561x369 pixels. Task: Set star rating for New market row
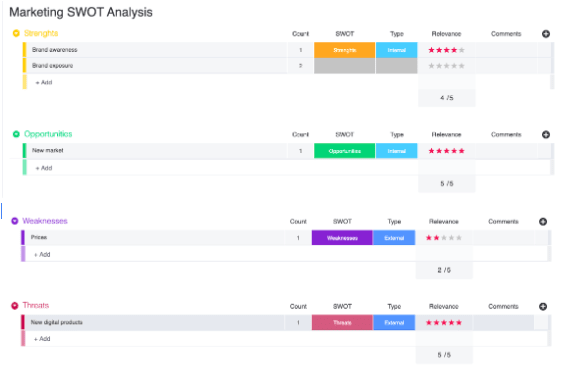(x=447, y=151)
